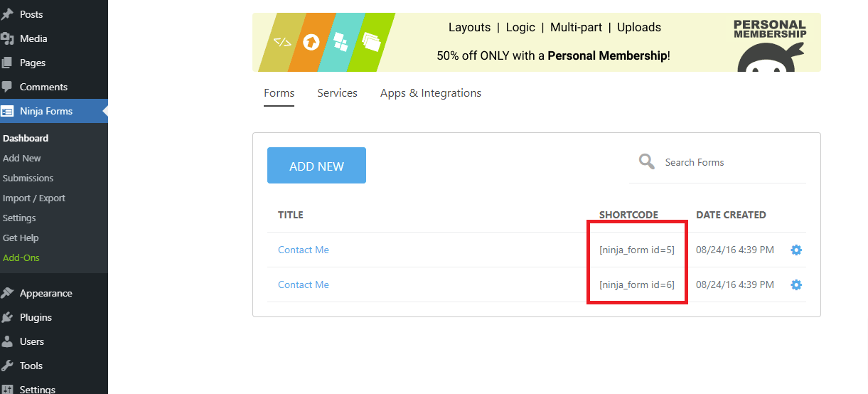This screenshot has width=868, height=394.
Task: Click the layouts blocks banner icon
Action: (341, 42)
